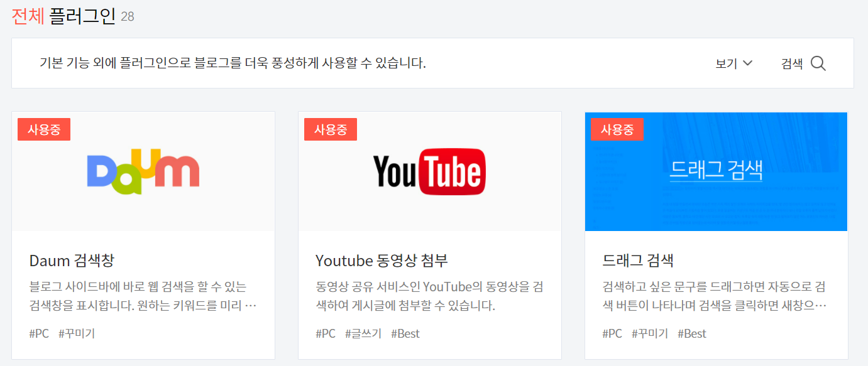This screenshot has height=366, width=868.
Task: Open the blue 드래그 검색 thumbnail
Action: coord(716,171)
